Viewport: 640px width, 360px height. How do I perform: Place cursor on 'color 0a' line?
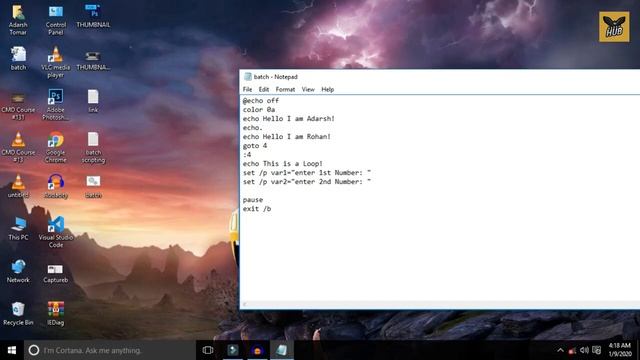point(259,109)
